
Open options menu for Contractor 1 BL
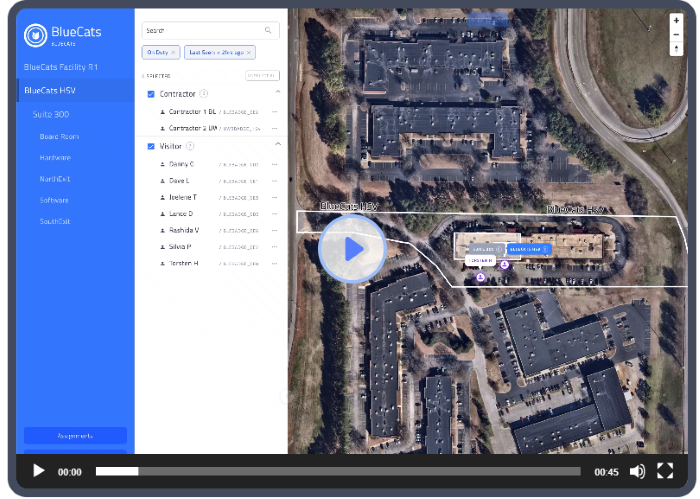[275, 112]
